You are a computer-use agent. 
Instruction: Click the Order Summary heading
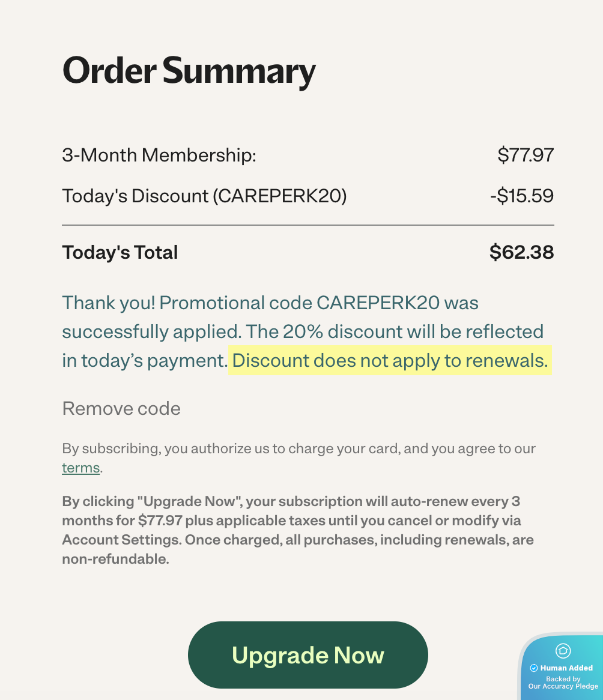189,71
